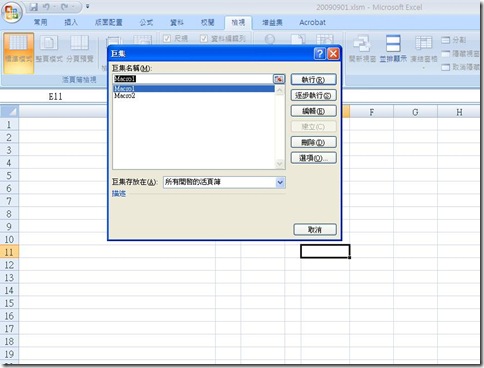Select row 19 header

(x=9, y=354)
